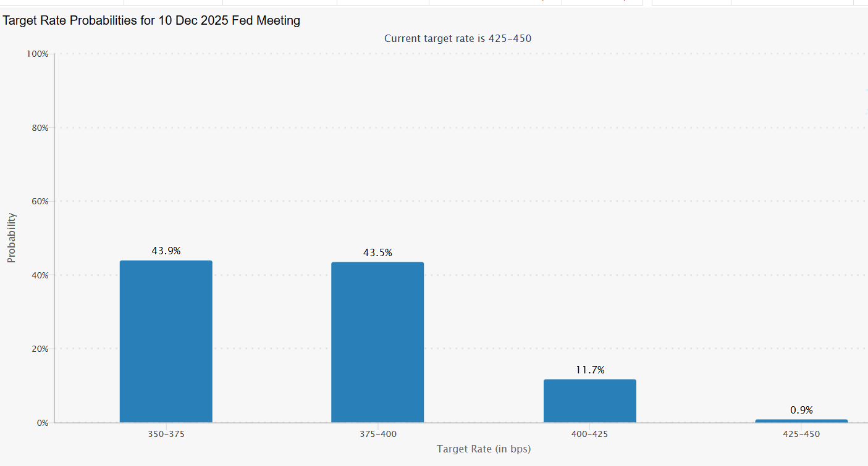
Task: Click the 43.9% data label
Action: pos(166,251)
